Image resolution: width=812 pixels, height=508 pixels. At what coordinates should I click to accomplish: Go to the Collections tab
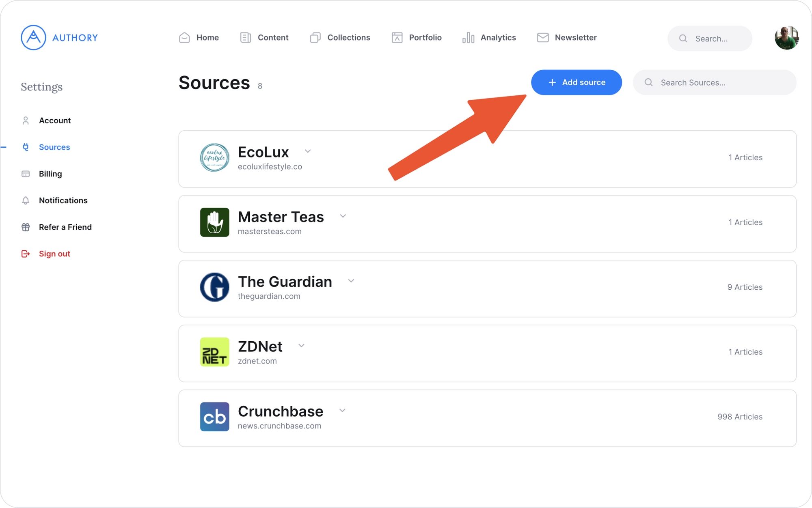[340, 38]
